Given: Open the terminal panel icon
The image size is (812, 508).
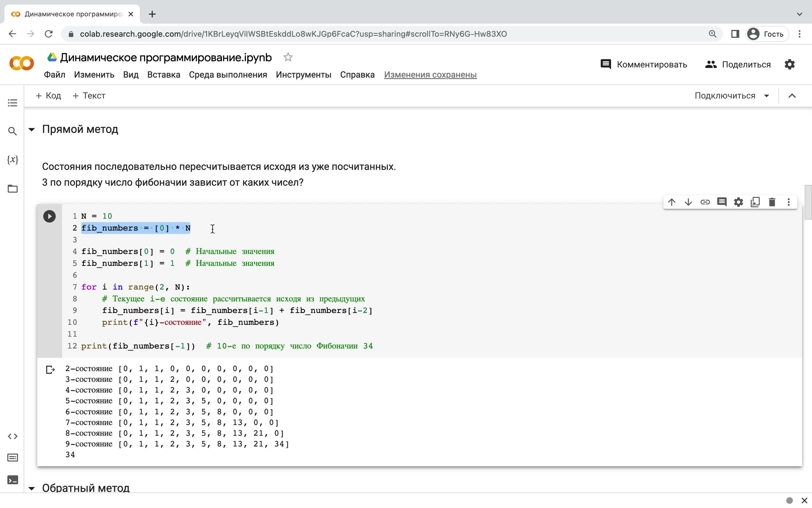Looking at the screenshot, I should coord(12,480).
